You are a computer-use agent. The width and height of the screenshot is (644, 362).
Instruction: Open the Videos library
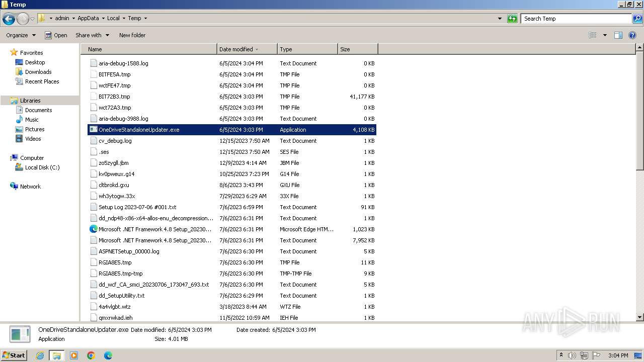(33, 139)
